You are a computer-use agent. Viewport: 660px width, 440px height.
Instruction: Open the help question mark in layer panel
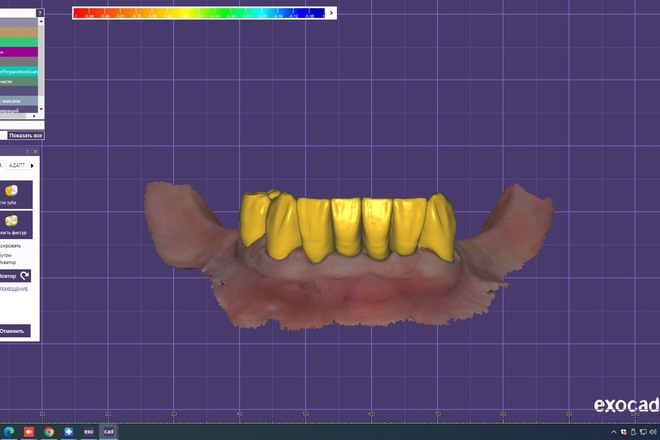click(40, 13)
